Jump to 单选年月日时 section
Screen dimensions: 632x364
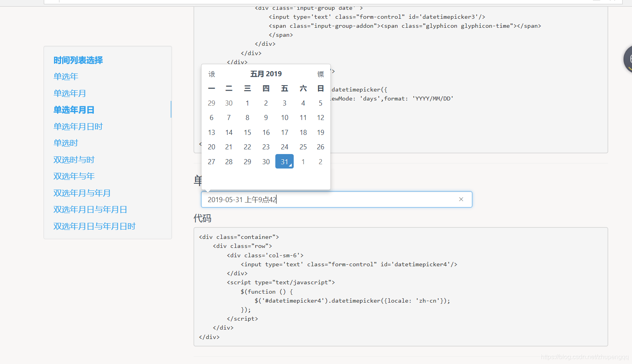pos(78,127)
